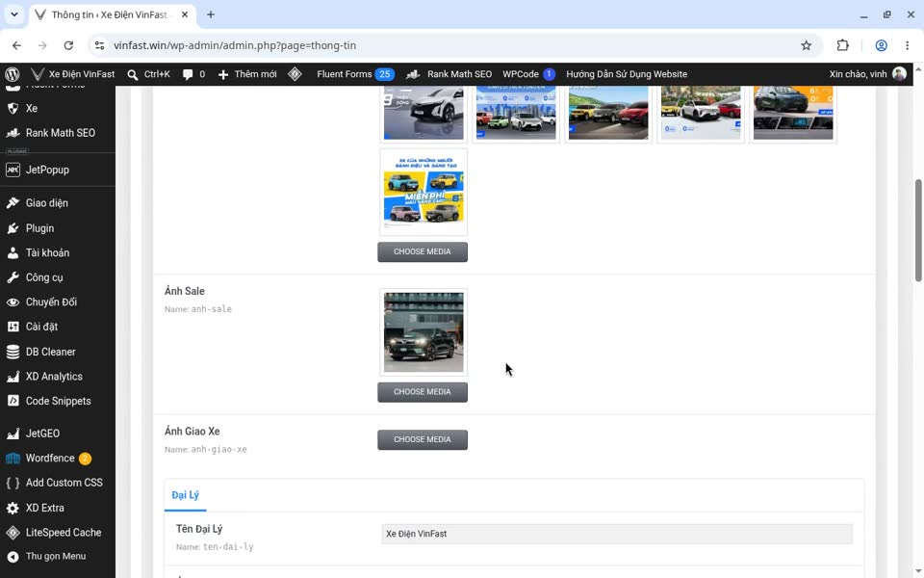Screen dimensions: 924x578
Task: Click the address bar URL
Action: pyautogui.click(x=235, y=45)
